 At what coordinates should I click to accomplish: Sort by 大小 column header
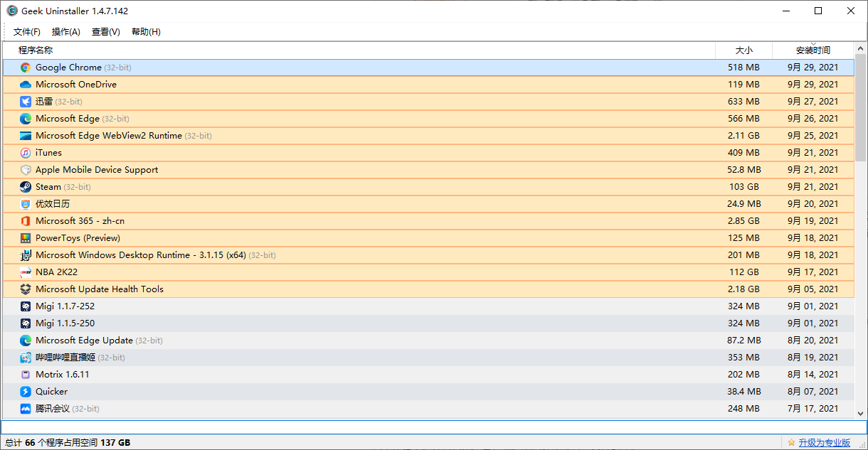pos(743,50)
